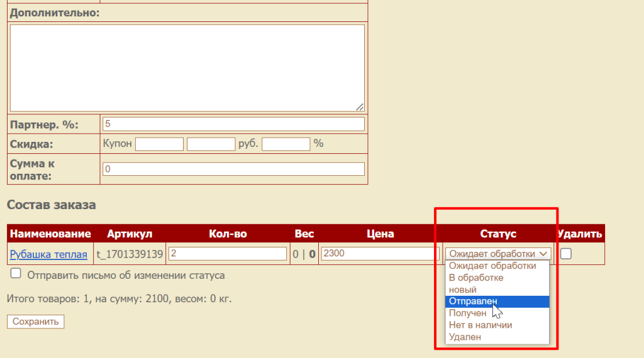
Task: Click the 'Состав заказа' heading
Action: coord(52,205)
